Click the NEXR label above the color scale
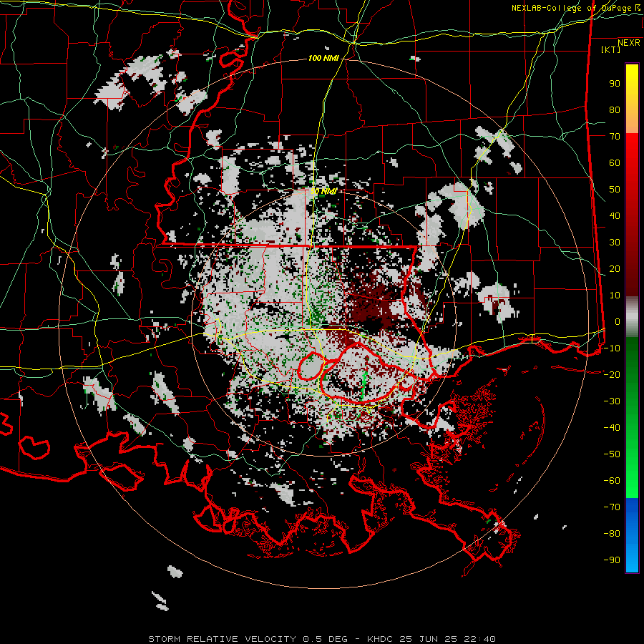This screenshot has height=644, width=644. (629, 43)
